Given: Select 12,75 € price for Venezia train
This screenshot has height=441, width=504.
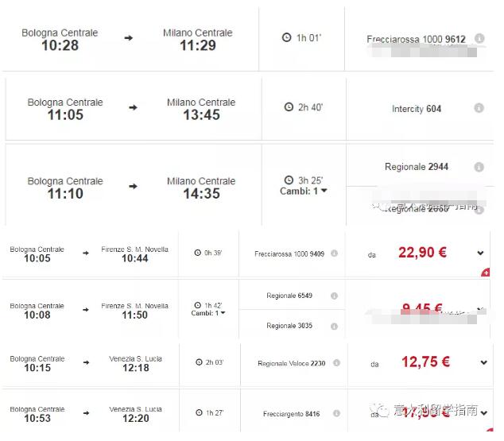Looking at the screenshot, I should point(425,362).
